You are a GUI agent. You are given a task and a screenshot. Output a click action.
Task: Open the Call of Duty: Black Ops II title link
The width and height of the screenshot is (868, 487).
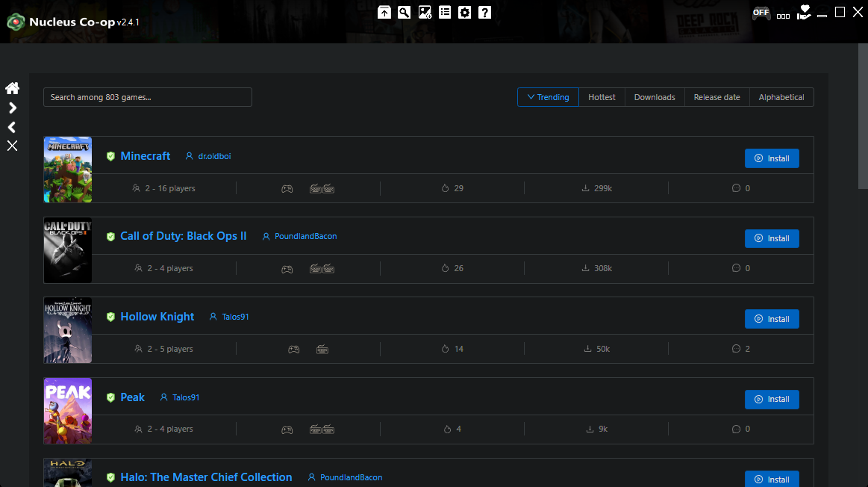pos(184,236)
